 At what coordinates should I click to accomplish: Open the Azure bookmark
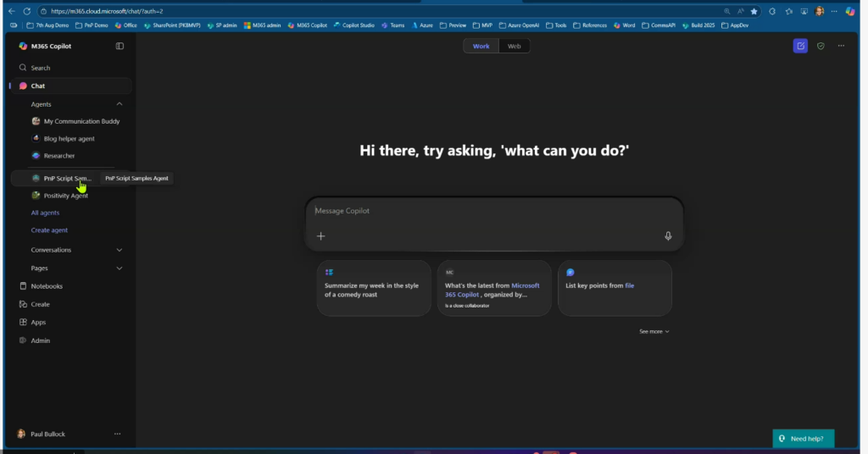coord(422,25)
